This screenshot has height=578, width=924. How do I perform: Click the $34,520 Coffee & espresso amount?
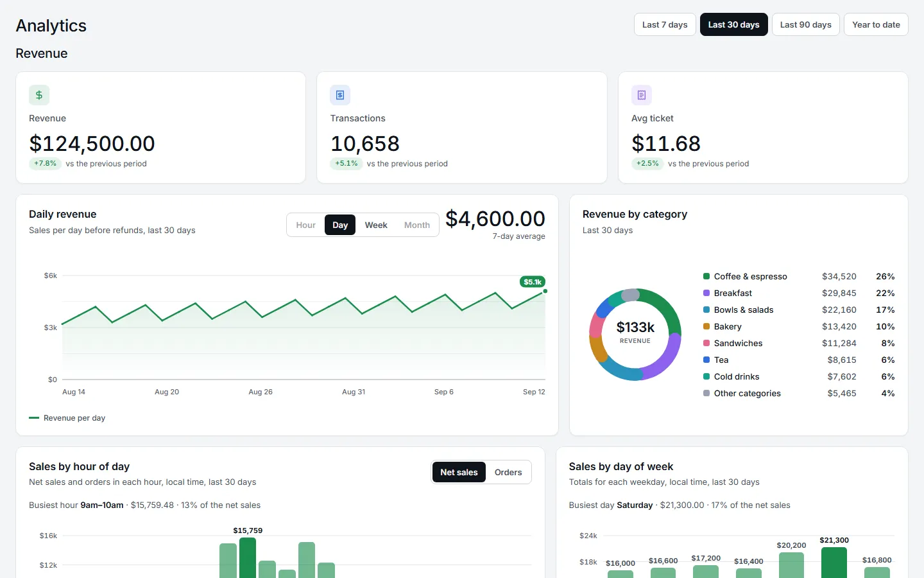pos(839,276)
